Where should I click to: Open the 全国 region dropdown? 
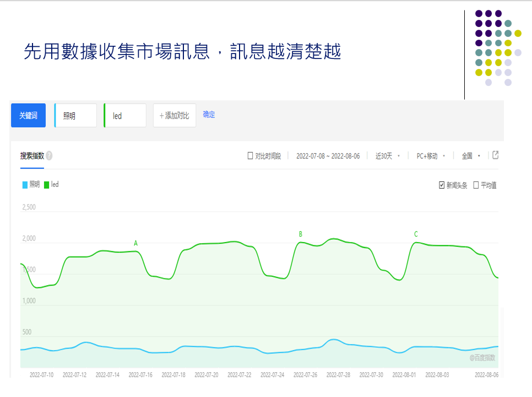(x=470, y=156)
